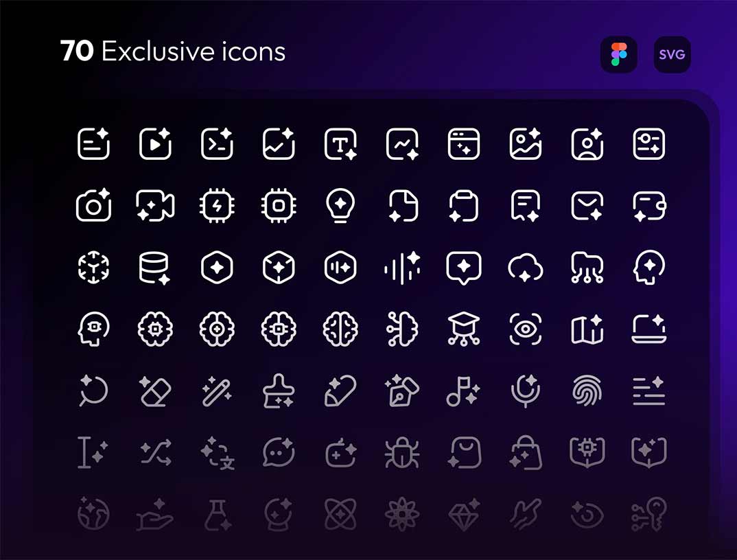This screenshot has height=560, width=737.
Task: Click the eye scan icon
Action: click(x=526, y=329)
